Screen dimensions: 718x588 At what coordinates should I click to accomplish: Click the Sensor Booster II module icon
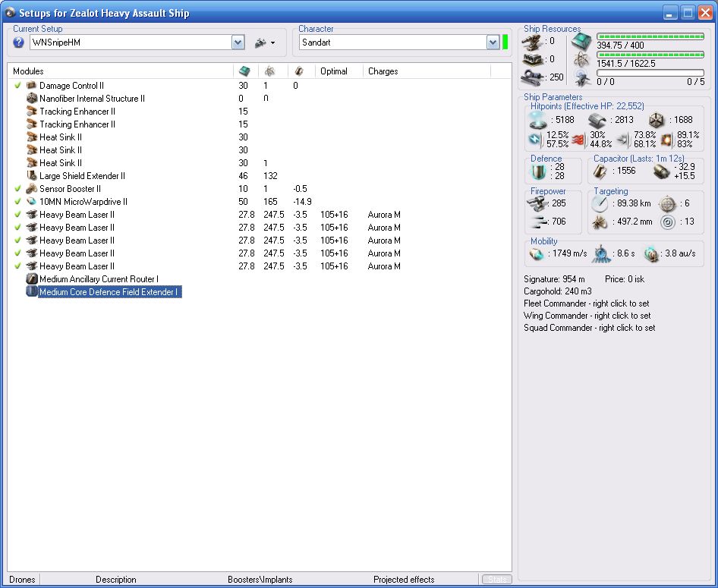pos(32,188)
